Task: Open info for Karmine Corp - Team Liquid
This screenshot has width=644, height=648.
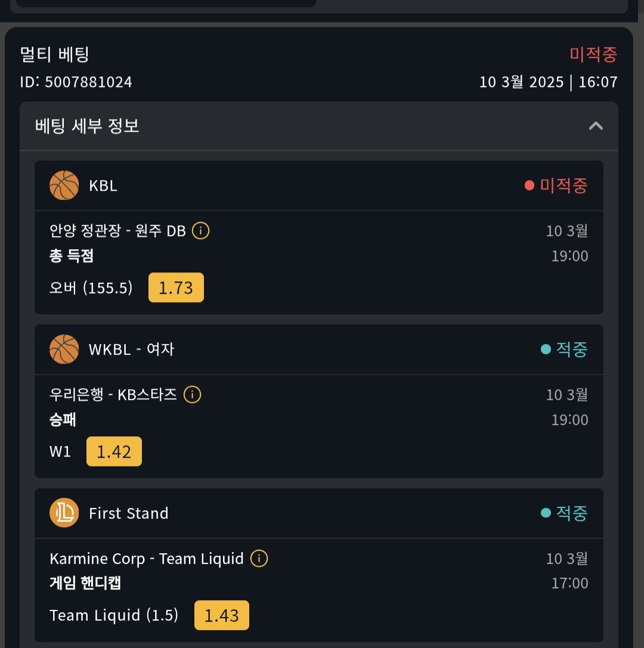Action: tap(259, 559)
